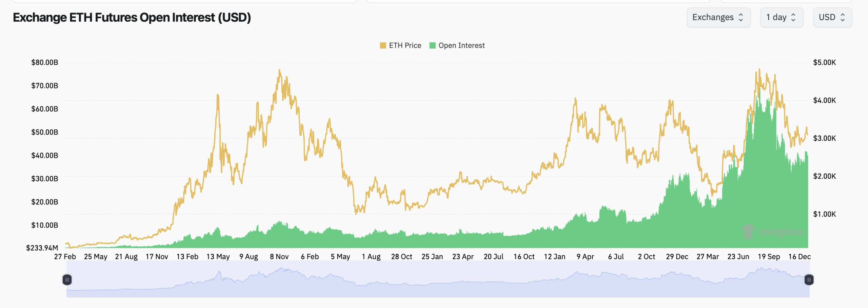868x308 pixels.
Task: Click the up-down chevron on the USD selector
Action: click(843, 17)
